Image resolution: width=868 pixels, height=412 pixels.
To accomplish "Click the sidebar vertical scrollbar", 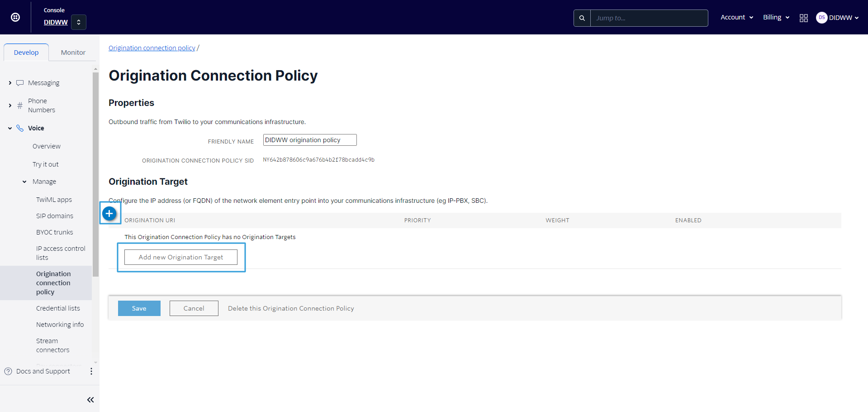I will (95, 174).
